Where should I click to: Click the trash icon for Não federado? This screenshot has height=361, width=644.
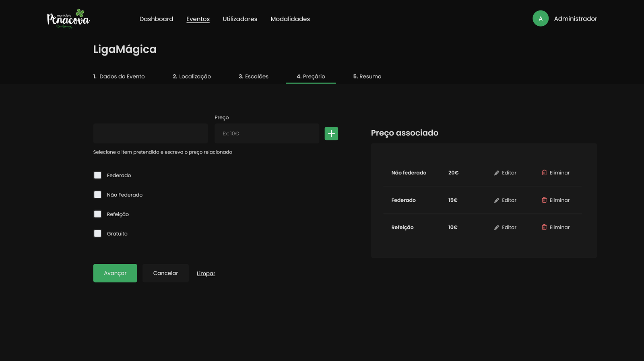tap(544, 172)
